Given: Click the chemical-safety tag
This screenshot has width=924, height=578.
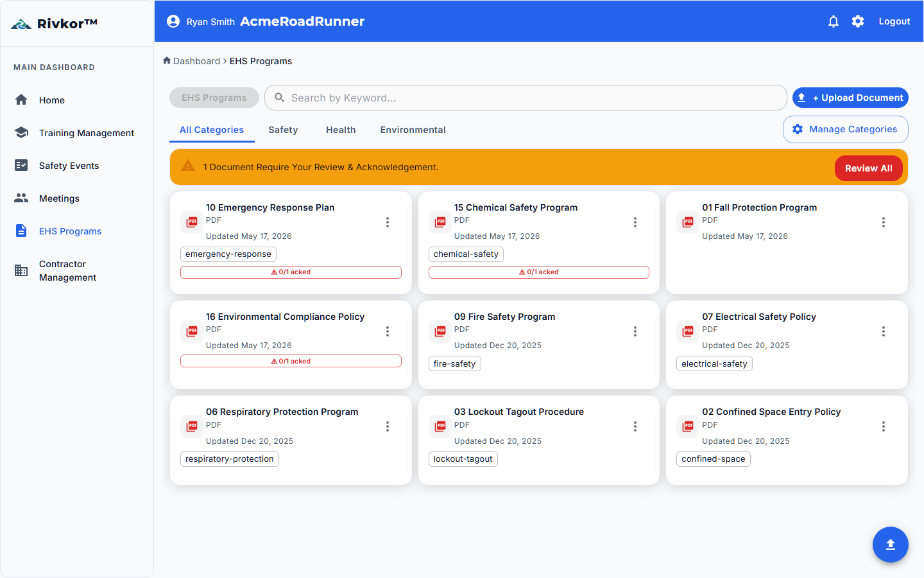Looking at the screenshot, I should point(466,254).
